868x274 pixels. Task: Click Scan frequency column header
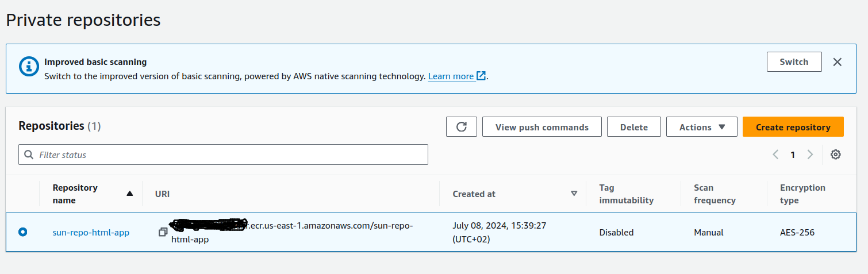click(x=715, y=194)
